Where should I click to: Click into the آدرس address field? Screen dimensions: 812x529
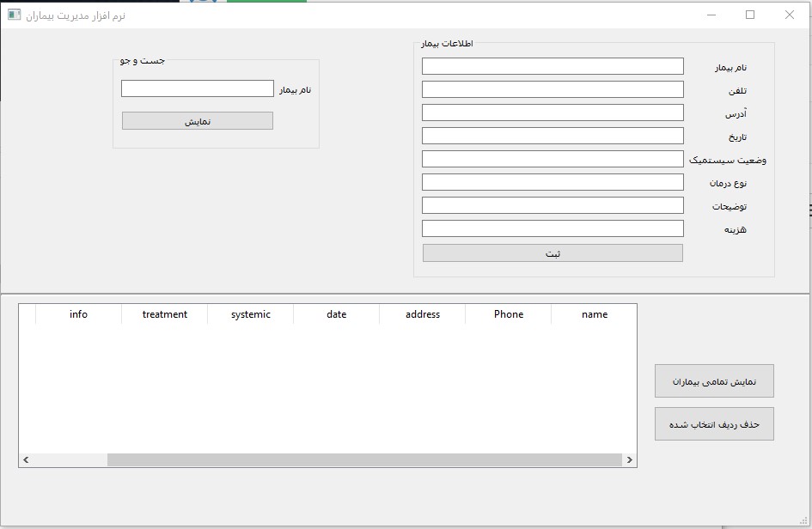point(553,112)
